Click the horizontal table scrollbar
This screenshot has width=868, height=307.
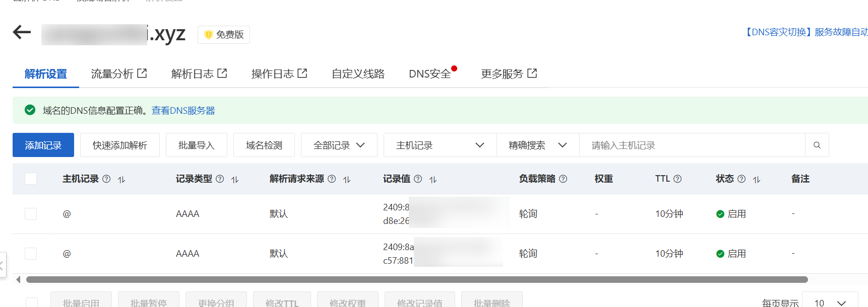[416, 279]
